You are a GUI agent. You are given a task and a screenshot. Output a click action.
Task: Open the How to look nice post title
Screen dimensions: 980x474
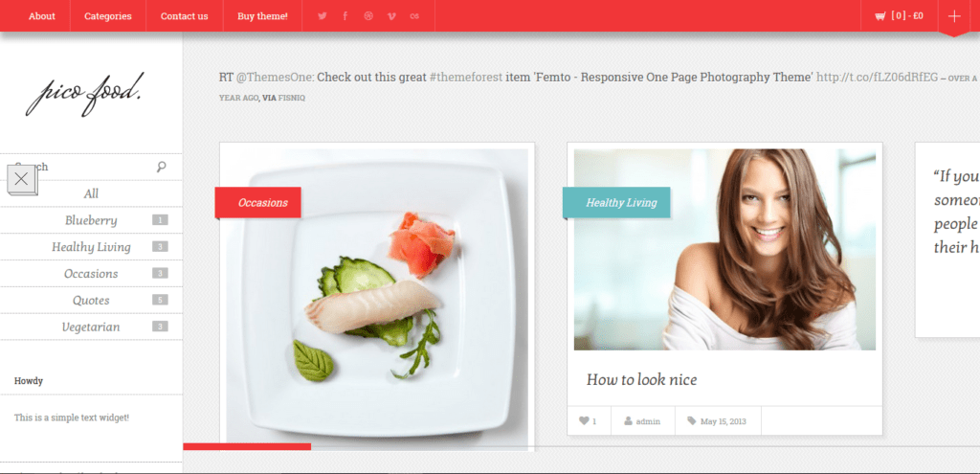pos(641,379)
